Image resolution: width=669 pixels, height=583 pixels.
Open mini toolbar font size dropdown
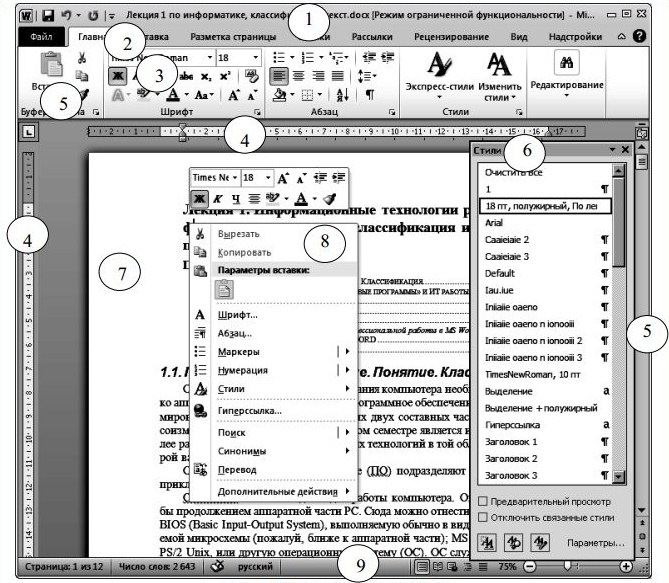pyautogui.click(x=268, y=178)
